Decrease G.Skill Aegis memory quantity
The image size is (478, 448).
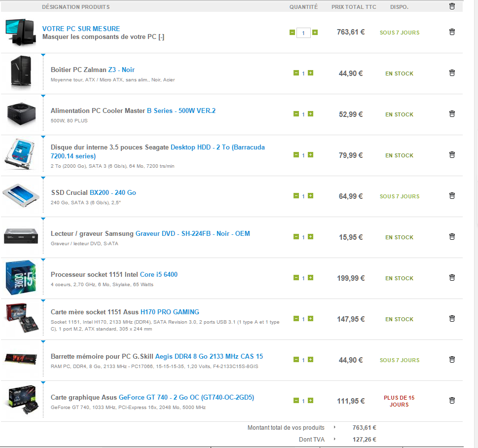point(296,360)
